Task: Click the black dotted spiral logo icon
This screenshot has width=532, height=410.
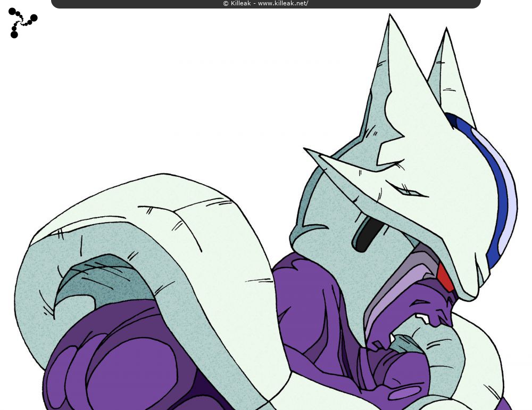Action: pos(23,23)
